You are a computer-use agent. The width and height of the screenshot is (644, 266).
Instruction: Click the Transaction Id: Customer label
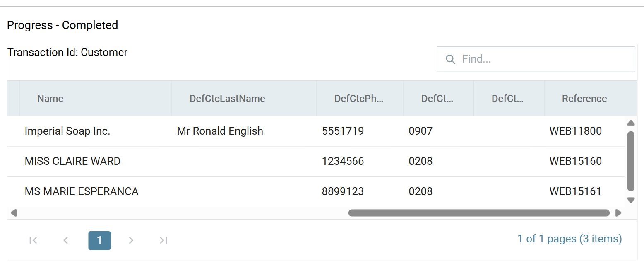(67, 52)
